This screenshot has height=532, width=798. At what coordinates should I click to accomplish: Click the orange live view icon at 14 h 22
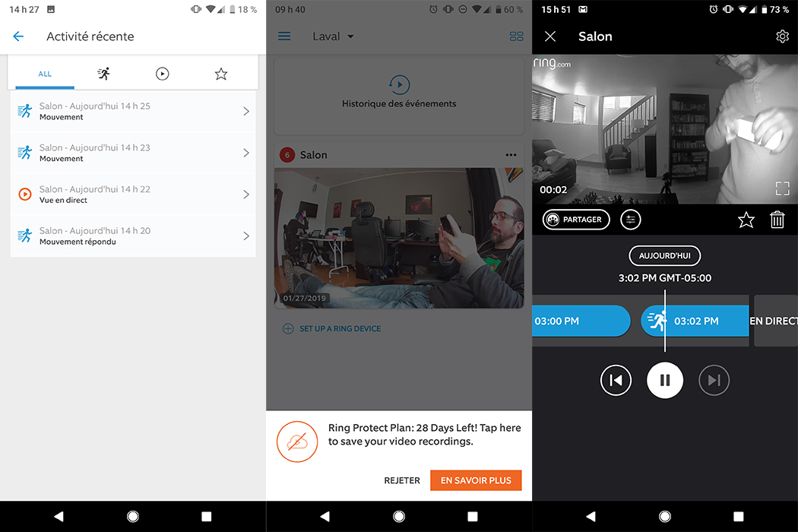point(25,194)
